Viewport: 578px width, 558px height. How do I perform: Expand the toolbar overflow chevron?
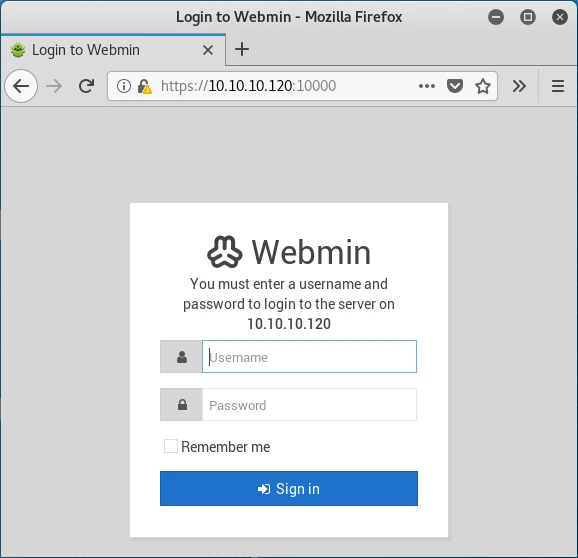[x=519, y=86]
